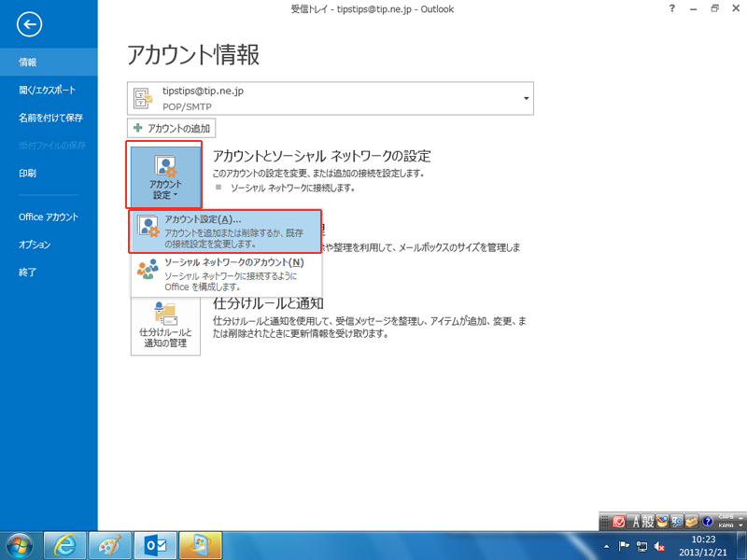The width and height of the screenshot is (747, 560).
Task: Toggle CAPS on the IME language bar
Action: coord(726,517)
